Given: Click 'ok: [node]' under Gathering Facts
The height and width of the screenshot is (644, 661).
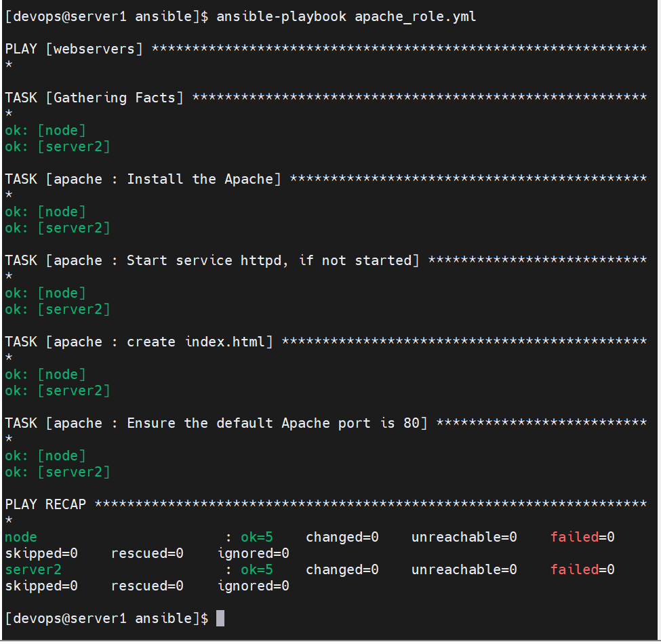Looking at the screenshot, I should tap(45, 130).
